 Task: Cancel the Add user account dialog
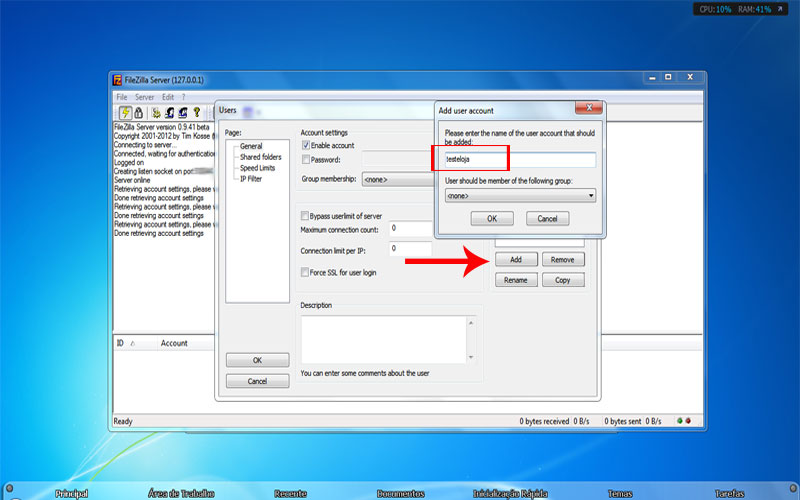547,218
